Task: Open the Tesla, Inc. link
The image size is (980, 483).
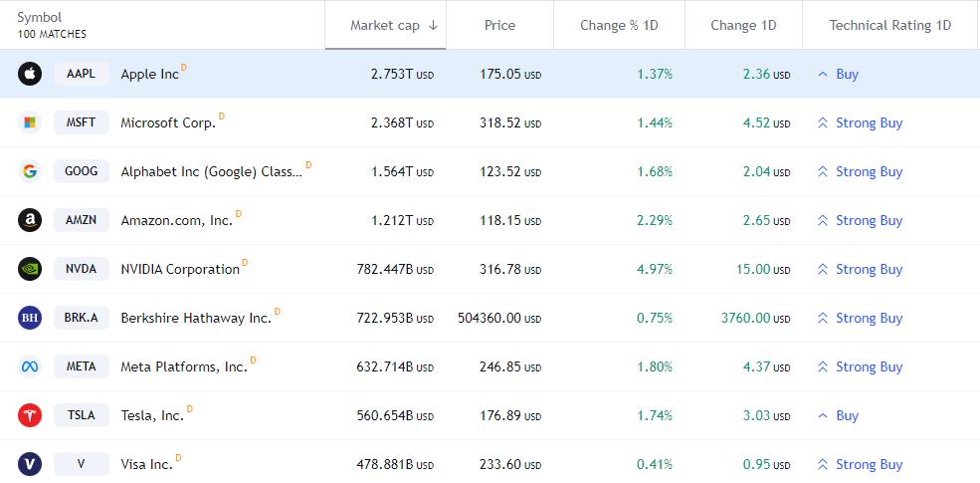Action: [x=152, y=416]
